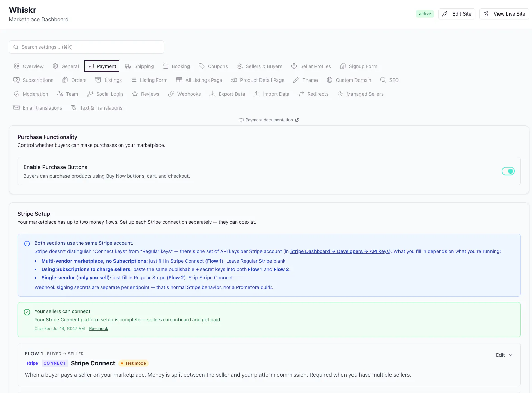Open the Managed Sellers tab
The height and width of the screenshot is (393, 532).
(x=360, y=94)
